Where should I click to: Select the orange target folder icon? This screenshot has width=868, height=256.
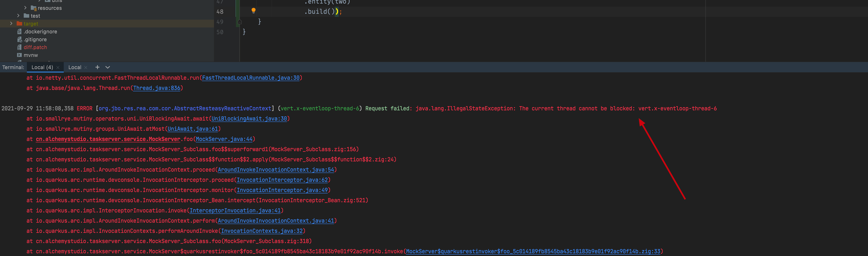pyautogui.click(x=20, y=24)
